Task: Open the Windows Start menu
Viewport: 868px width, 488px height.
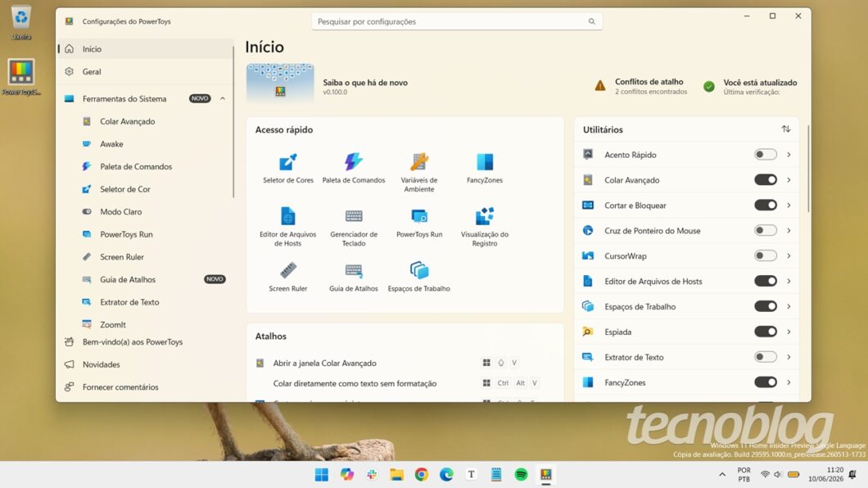Action: (322, 474)
